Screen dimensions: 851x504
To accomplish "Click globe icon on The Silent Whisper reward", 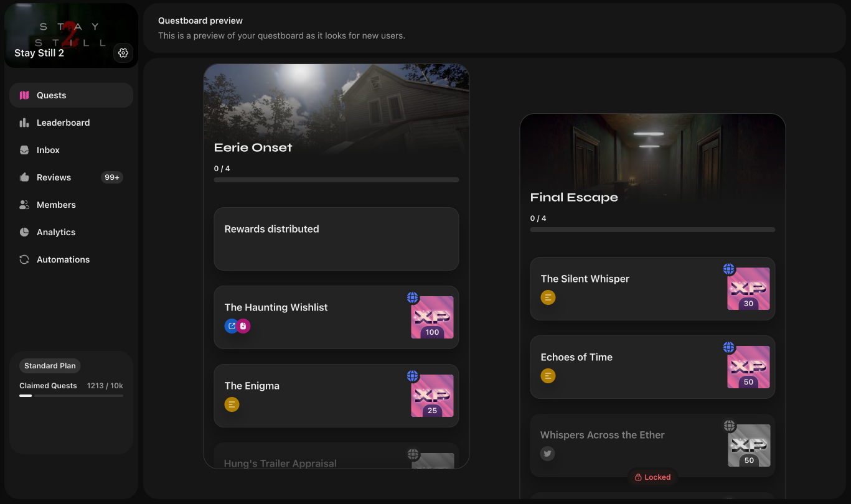I will [729, 269].
